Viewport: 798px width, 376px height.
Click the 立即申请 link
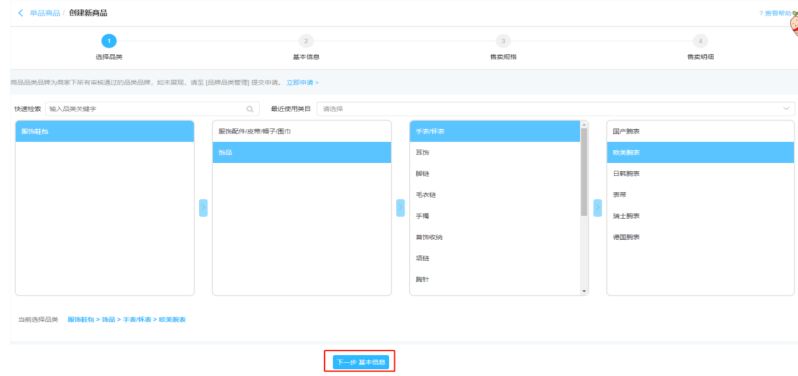[x=303, y=82]
